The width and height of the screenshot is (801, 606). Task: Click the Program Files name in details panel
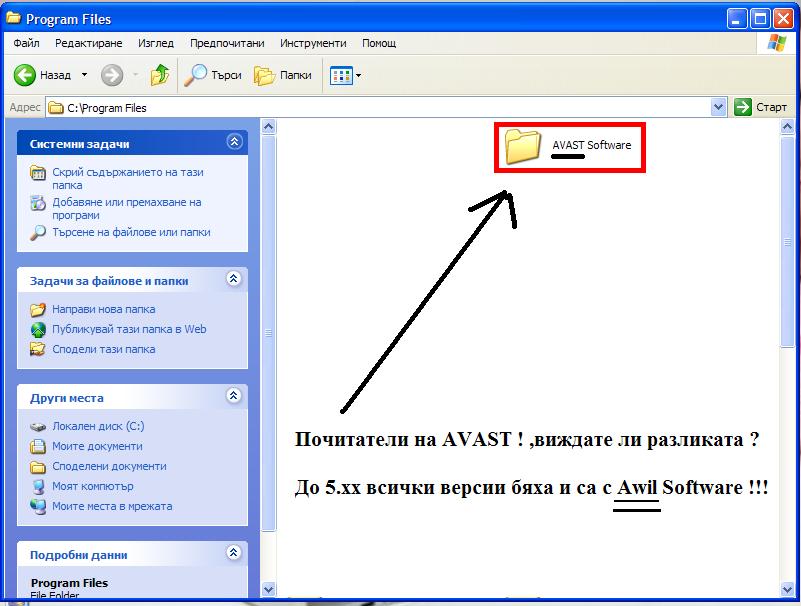pos(69,583)
